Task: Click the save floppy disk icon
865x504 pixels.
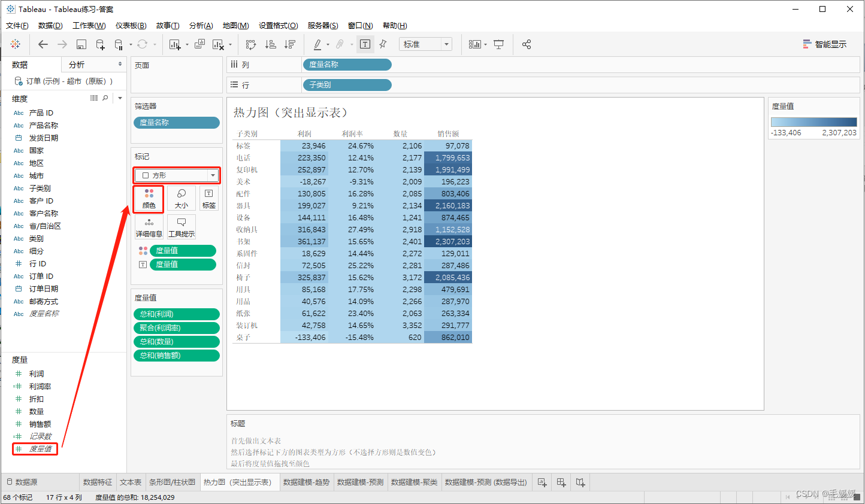Action: (x=81, y=44)
